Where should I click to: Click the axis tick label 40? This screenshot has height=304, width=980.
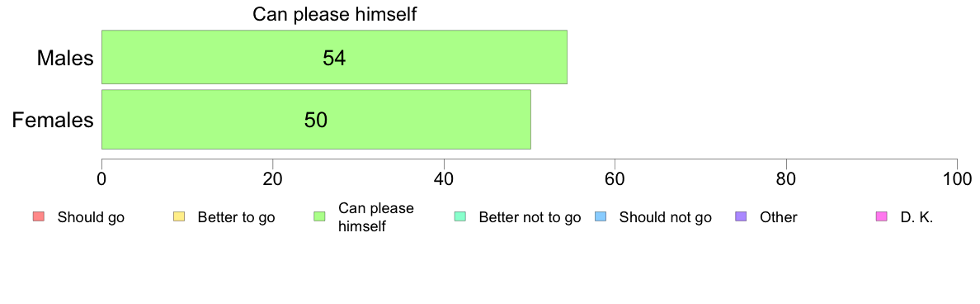(x=444, y=179)
